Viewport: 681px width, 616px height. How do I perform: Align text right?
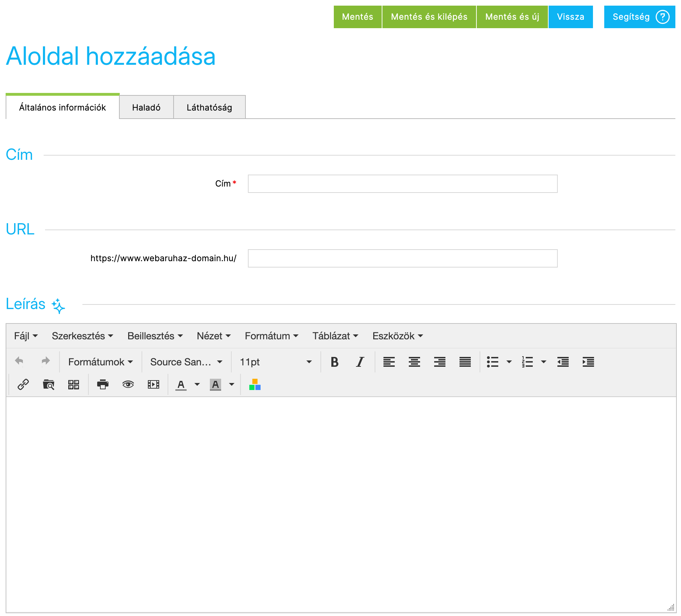coord(440,362)
